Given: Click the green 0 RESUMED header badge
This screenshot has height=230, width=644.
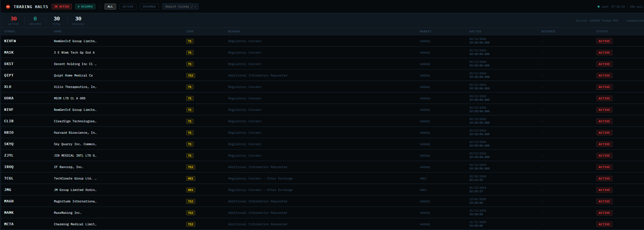Looking at the screenshot, I should pos(85,7).
